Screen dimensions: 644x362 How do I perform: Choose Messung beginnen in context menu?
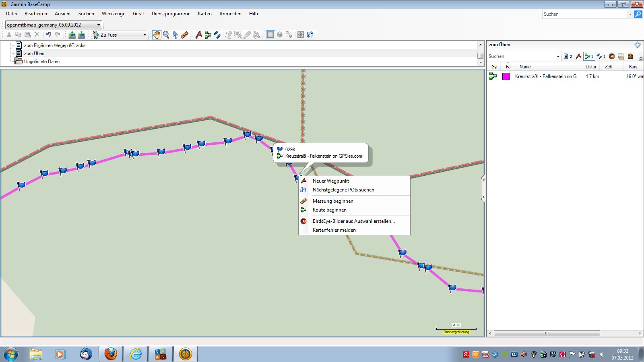(354, 201)
